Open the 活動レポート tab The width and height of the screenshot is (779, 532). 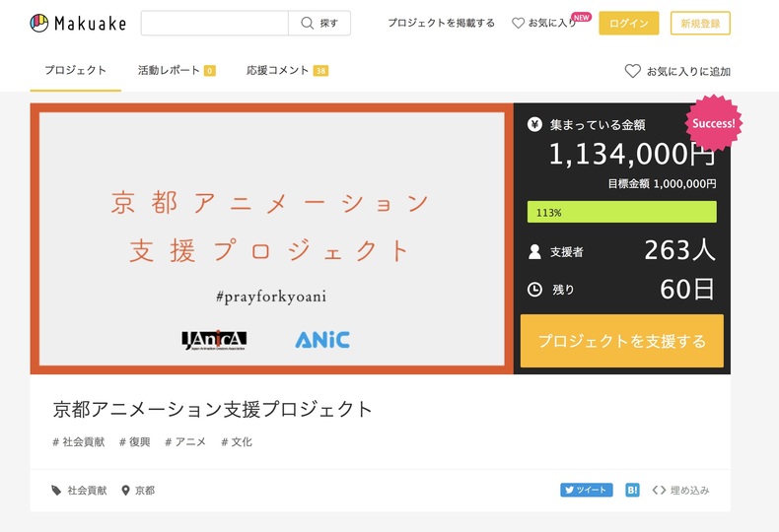(177, 71)
